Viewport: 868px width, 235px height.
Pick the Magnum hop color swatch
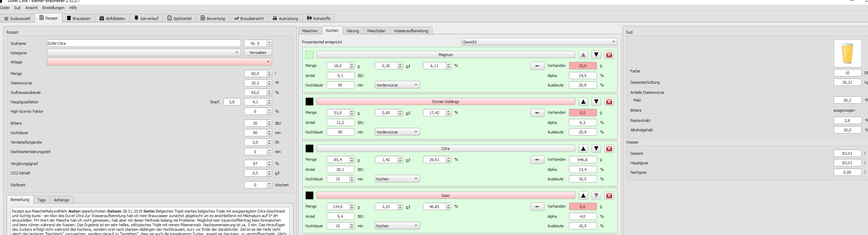[x=310, y=55]
